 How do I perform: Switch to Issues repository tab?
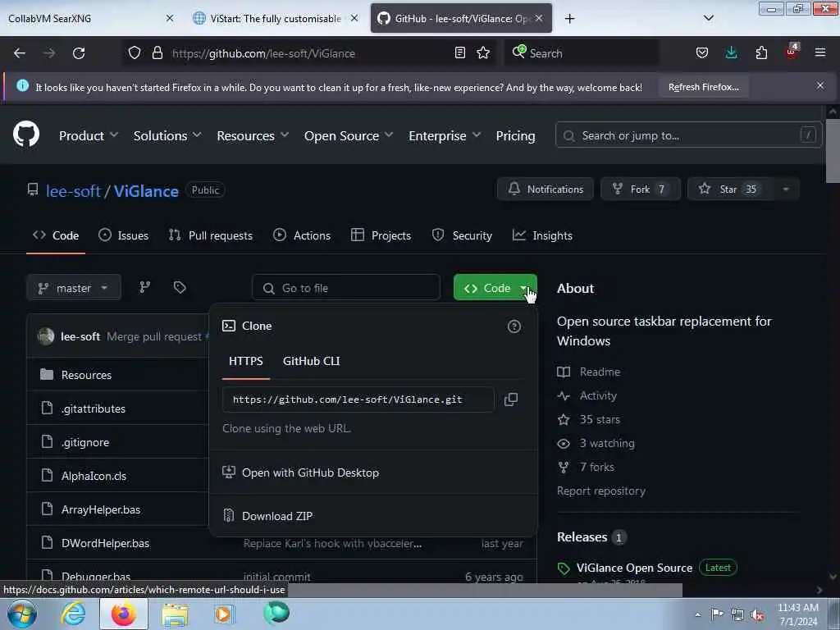(123, 235)
